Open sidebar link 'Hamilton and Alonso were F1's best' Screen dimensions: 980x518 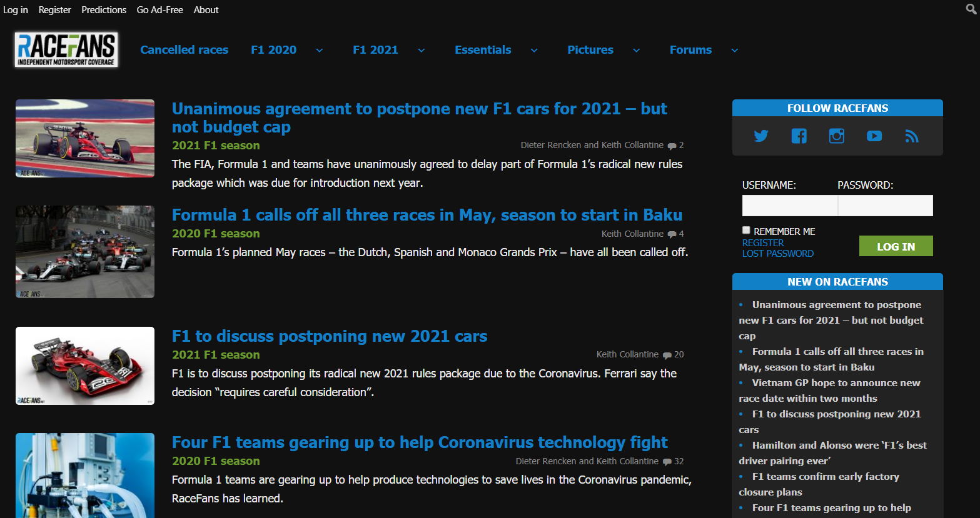click(x=833, y=453)
